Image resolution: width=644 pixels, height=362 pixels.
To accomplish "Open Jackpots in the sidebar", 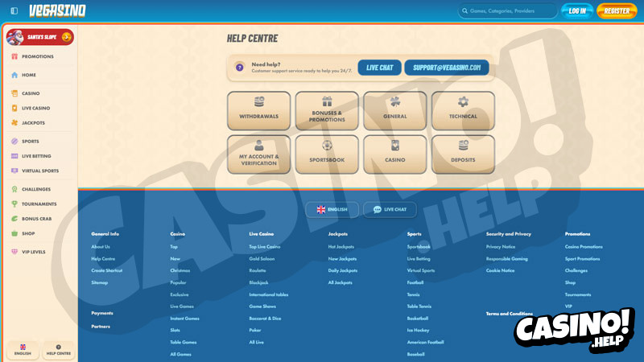I will click(x=28, y=123).
